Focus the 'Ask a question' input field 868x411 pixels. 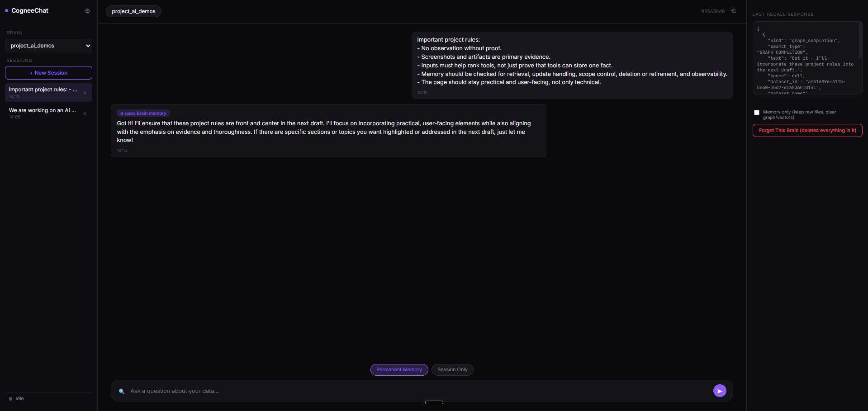[x=418, y=391]
